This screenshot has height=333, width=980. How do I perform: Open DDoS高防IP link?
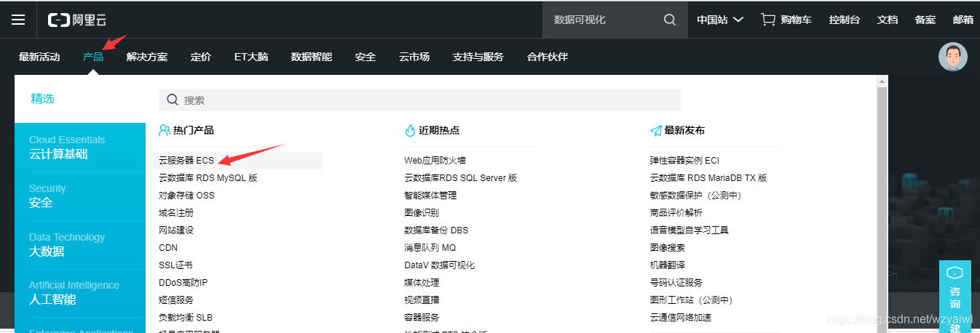tap(183, 283)
